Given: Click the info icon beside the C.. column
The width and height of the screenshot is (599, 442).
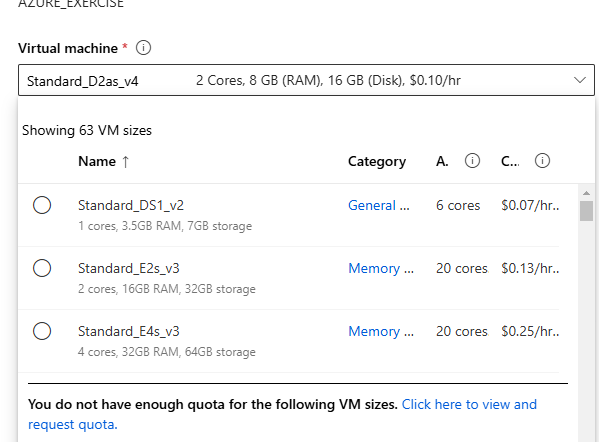Looking at the screenshot, I should tap(542, 161).
